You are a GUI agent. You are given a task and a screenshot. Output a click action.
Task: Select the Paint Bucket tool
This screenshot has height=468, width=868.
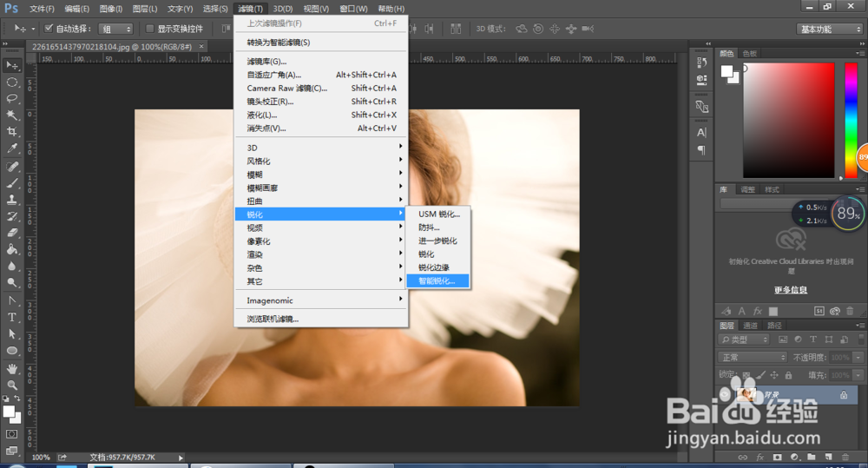click(11, 250)
